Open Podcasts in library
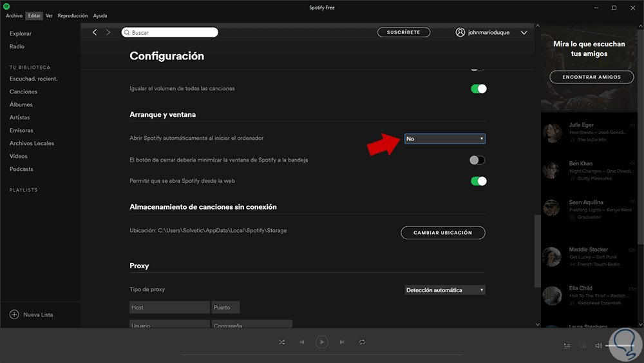 [x=21, y=169]
